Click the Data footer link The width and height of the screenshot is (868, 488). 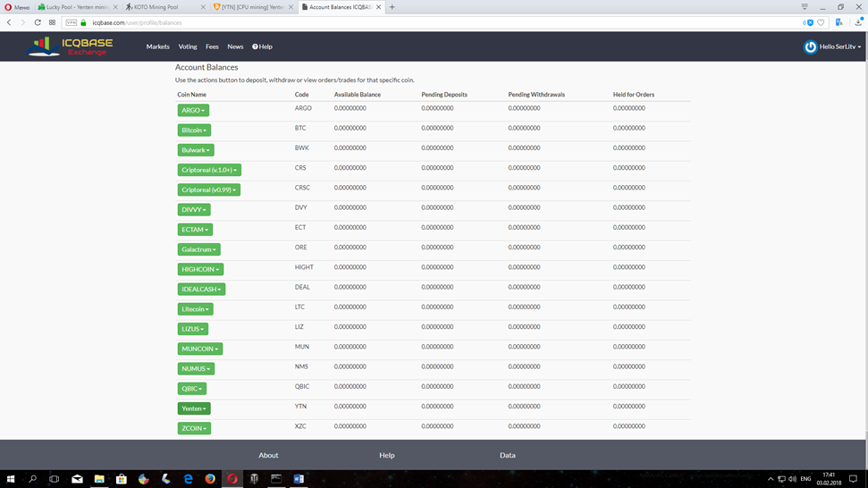[x=508, y=455]
